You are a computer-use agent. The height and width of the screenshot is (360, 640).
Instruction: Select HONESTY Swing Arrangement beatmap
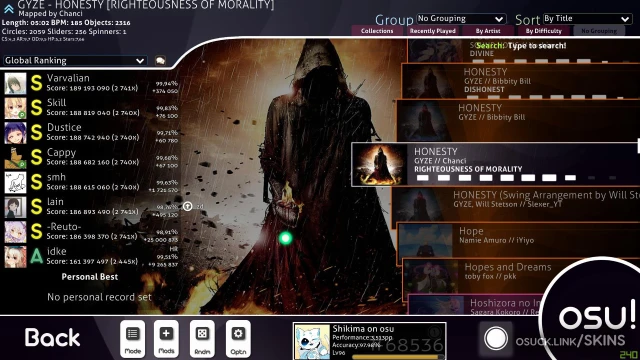[516, 204]
